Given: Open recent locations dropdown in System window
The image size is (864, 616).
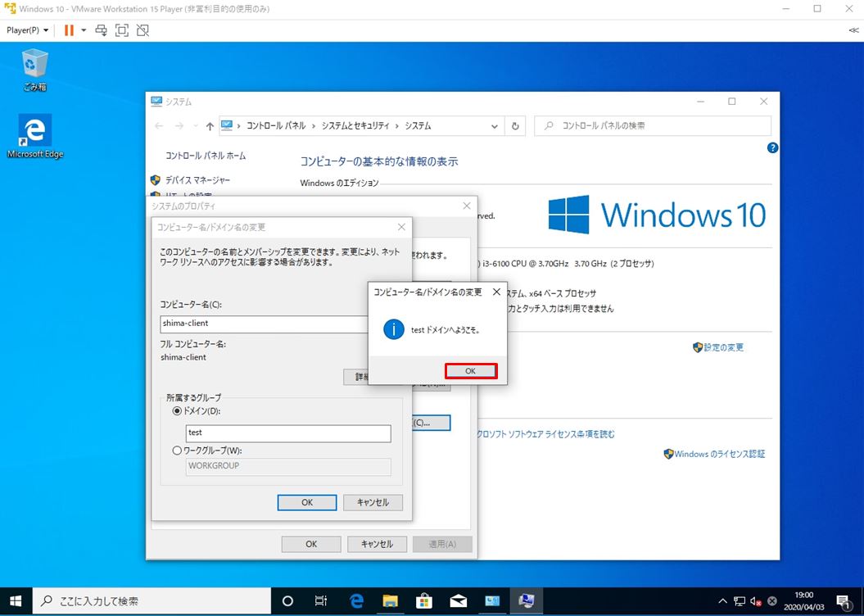Looking at the screenshot, I should 196,126.
